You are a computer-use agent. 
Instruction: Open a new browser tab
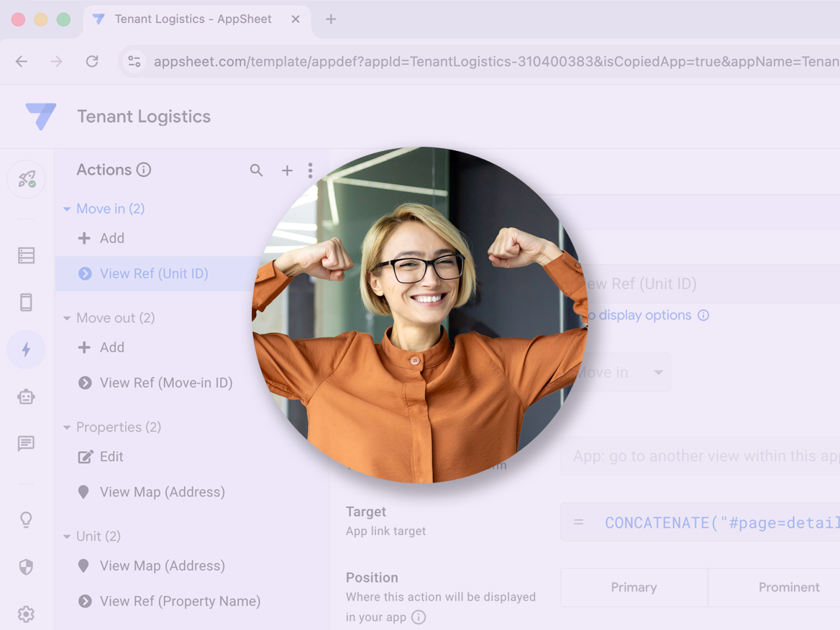coord(331,19)
